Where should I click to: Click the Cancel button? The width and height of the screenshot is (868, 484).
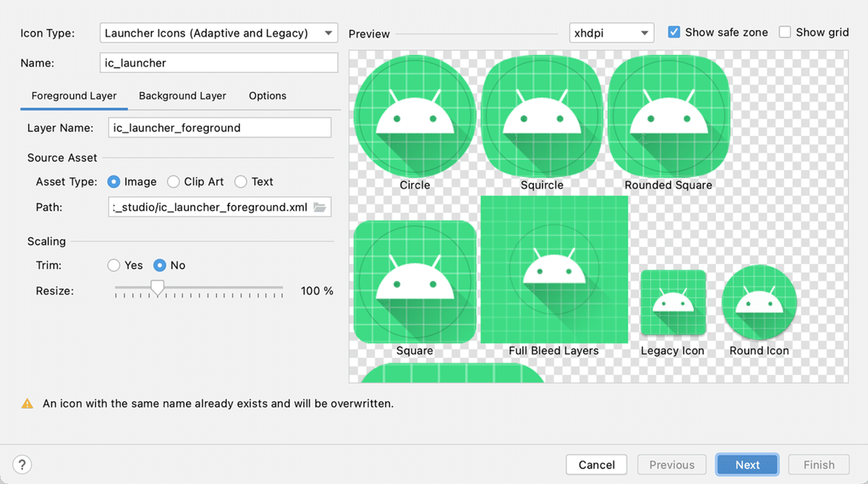(x=597, y=464)
